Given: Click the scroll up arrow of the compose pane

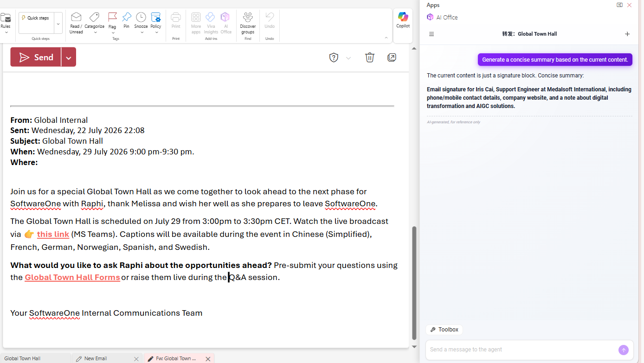Looking at the screenshot, I should point(414,48).
